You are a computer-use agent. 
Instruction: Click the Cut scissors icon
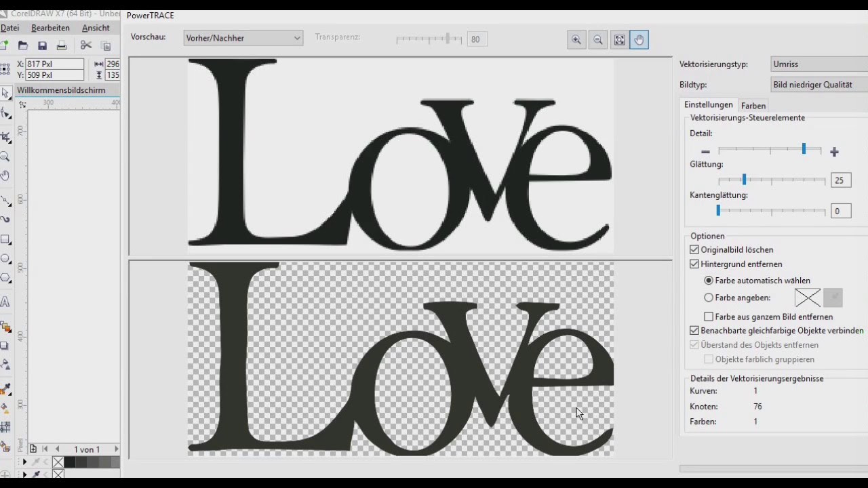coord(86,45)
